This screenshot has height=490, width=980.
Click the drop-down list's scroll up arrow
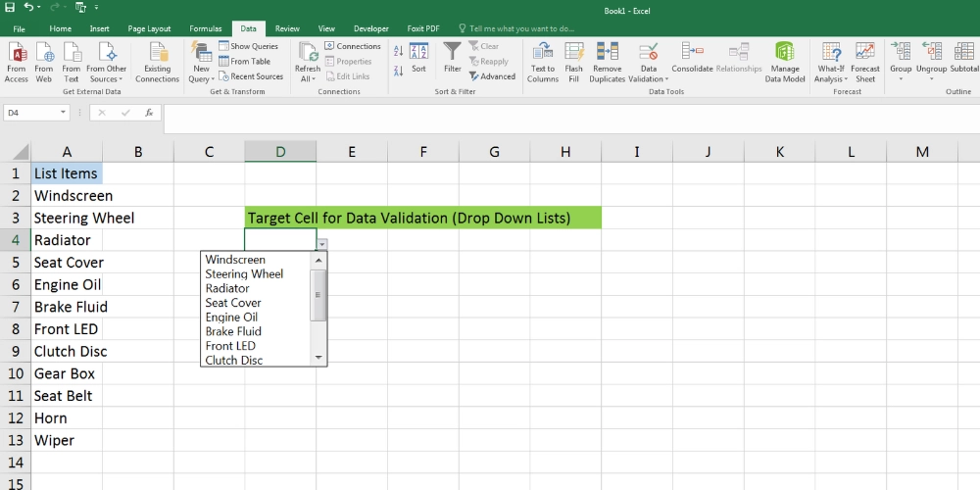318,260
